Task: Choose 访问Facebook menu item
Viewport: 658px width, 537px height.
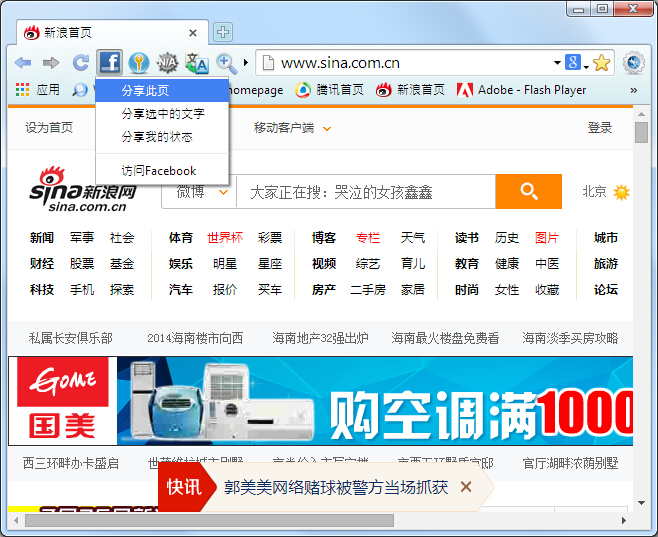Action: (x=158, y=171)
